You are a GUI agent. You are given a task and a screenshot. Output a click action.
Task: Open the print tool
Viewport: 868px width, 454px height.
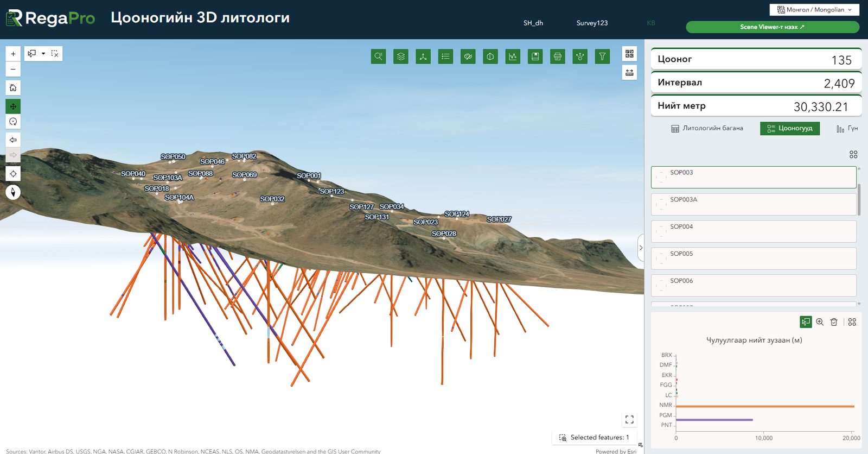(557, 56)
